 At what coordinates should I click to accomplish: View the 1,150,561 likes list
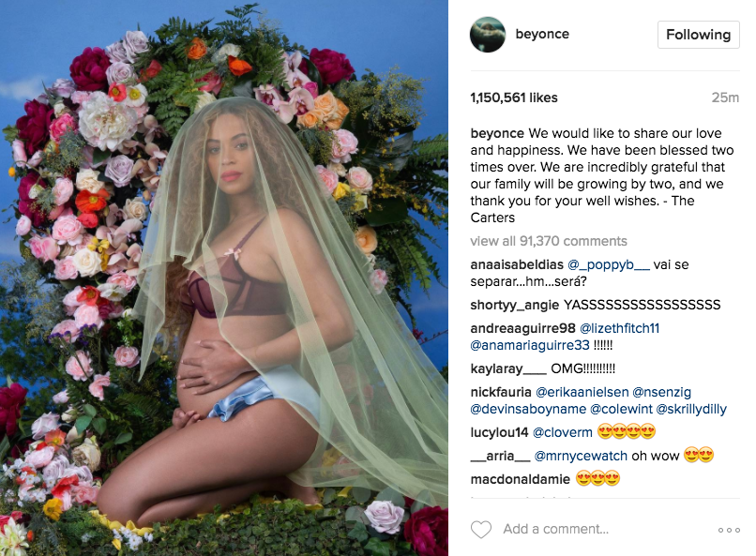514,98
